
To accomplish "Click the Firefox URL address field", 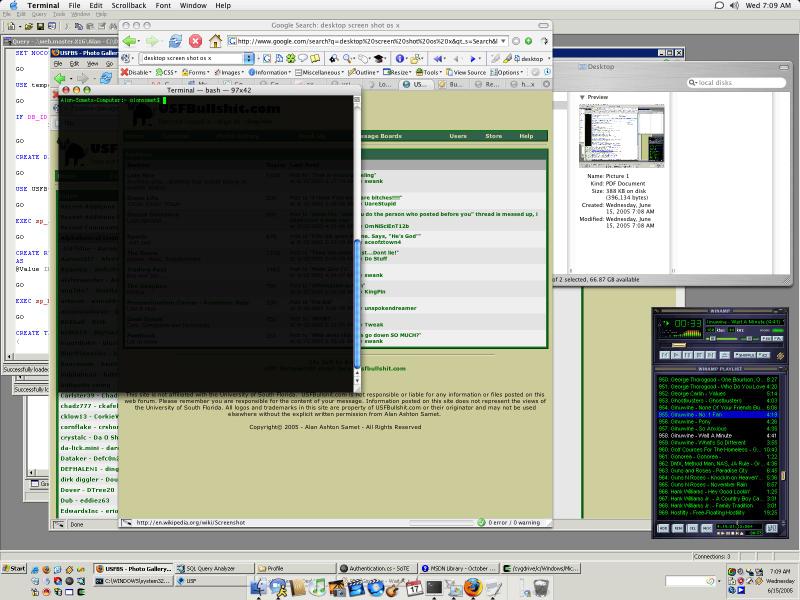I will (367, 41).
